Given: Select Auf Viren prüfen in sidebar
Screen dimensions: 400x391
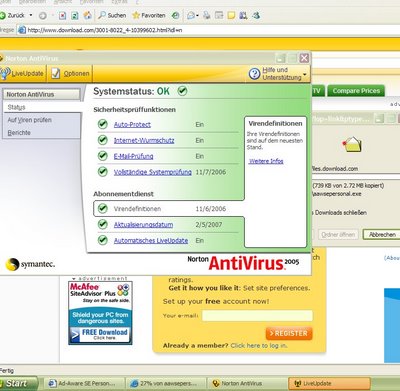Looking at the screenshot, I should click(x=29, y=120).
